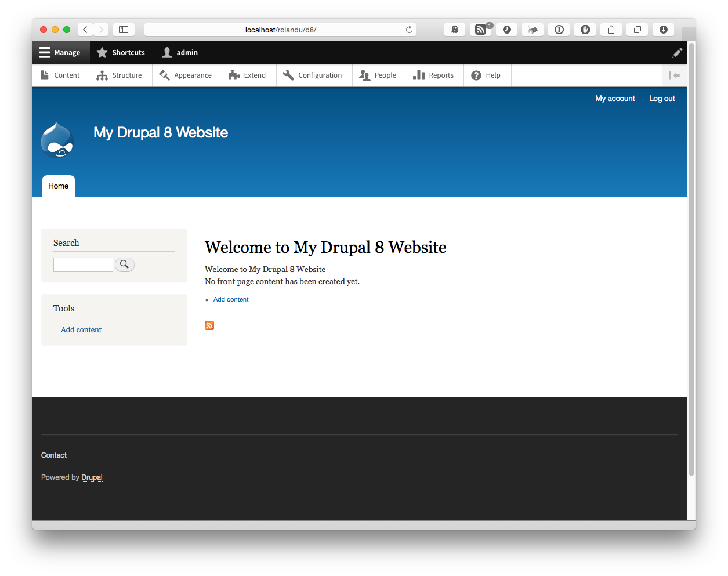Click the Search block heading
The width and height of the screenshot is (728, 576).
pos(66,243)
